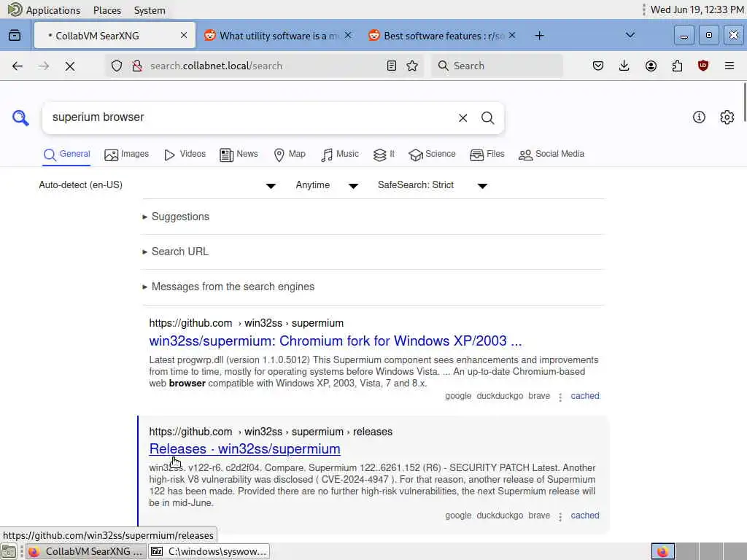Open the uBlock Origin extension
Image resolution: width=747 pixels, height=560 pixels.
point(703,66)
